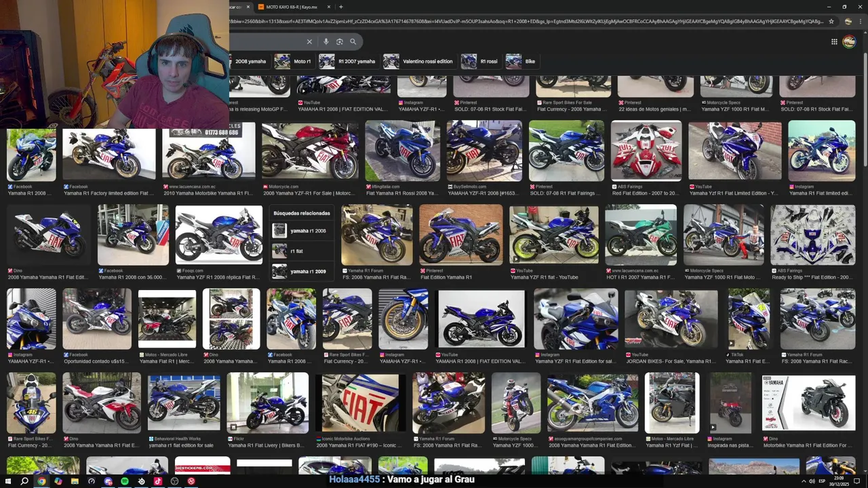Open Instagram 'Inspirada nas pista...' image
The height and width of the screenshot is (488, 868).
point(730,403)
